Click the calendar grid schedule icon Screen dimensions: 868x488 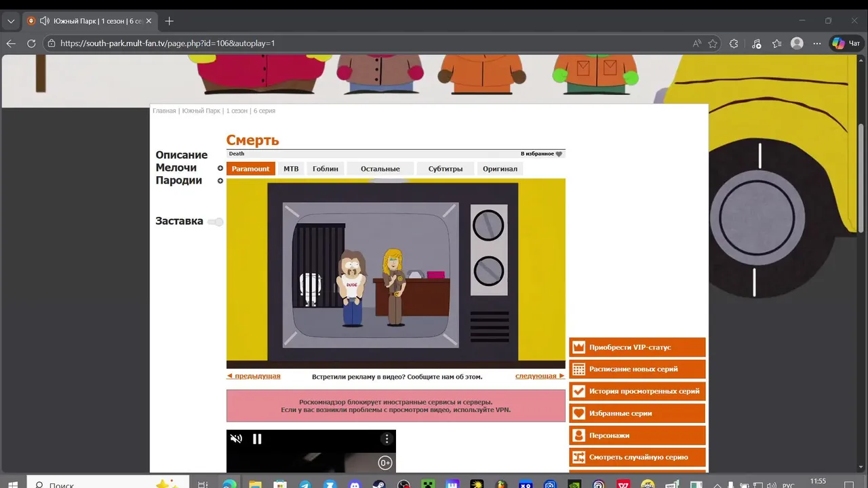[578, 369]
